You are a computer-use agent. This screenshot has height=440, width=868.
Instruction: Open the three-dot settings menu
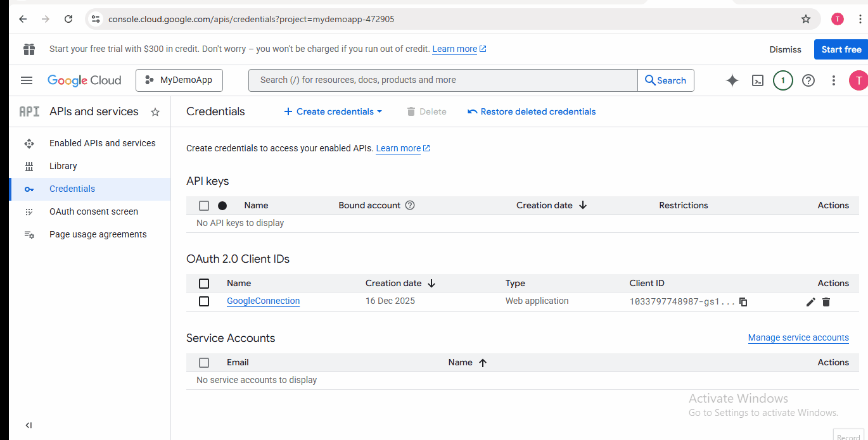(833, 80)
